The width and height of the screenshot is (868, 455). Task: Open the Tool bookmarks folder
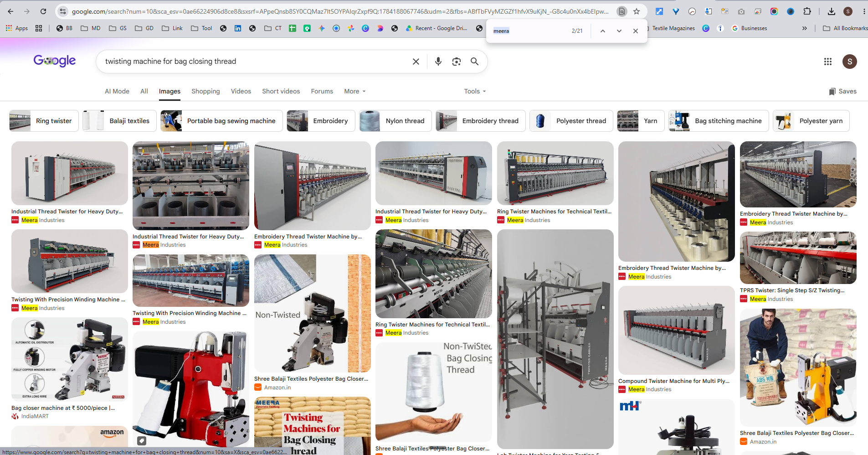[x=201, y=28]
